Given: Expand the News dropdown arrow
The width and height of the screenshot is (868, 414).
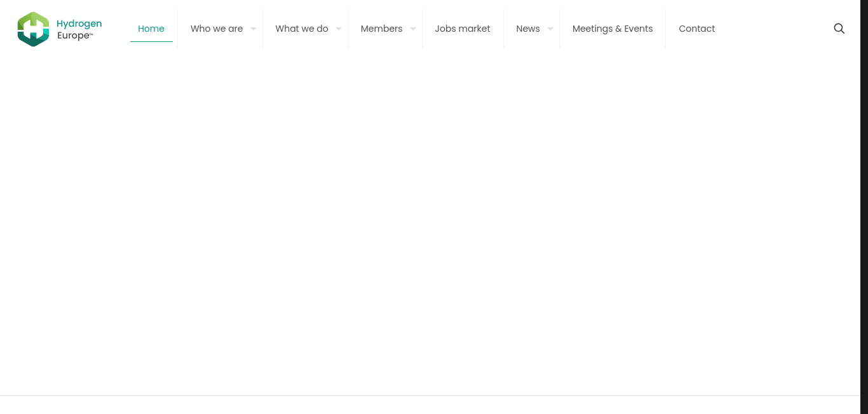Looking at the screenshot, I should click(x=550, y=29).
